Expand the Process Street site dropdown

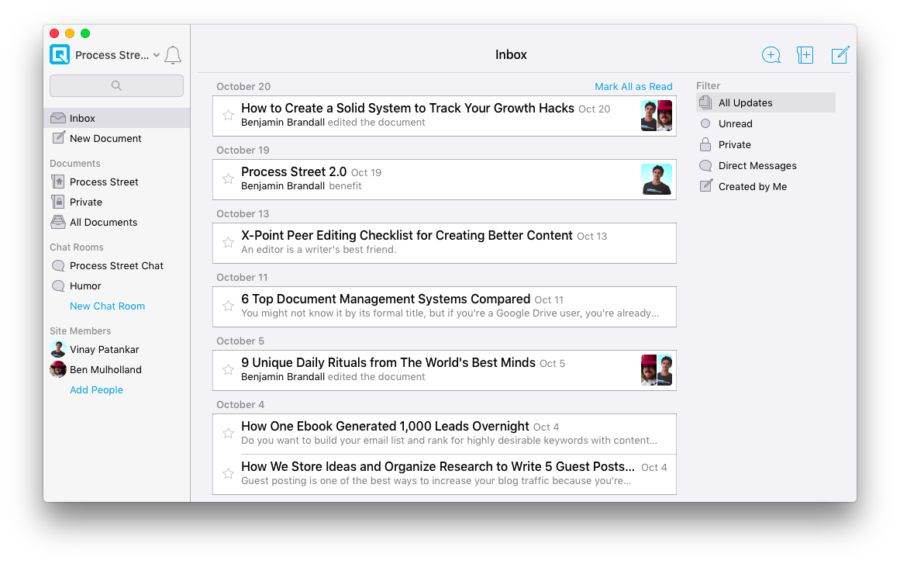click(156, 55)
